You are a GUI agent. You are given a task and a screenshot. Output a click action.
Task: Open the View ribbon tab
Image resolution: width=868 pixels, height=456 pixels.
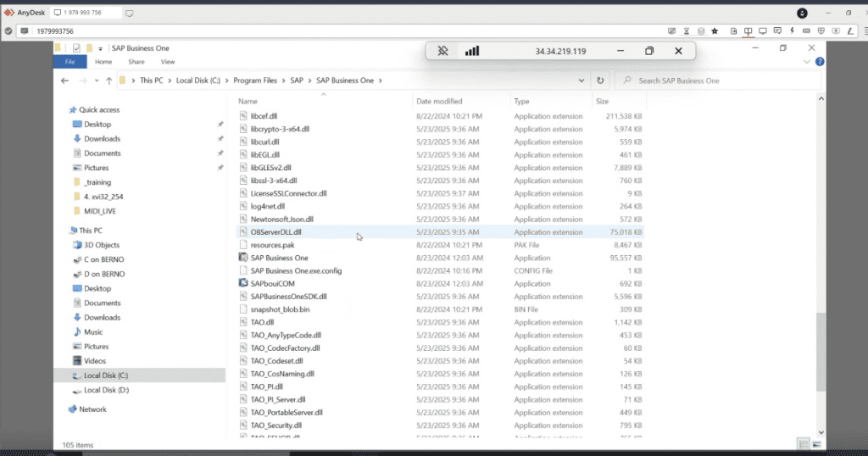coord(168,61)
